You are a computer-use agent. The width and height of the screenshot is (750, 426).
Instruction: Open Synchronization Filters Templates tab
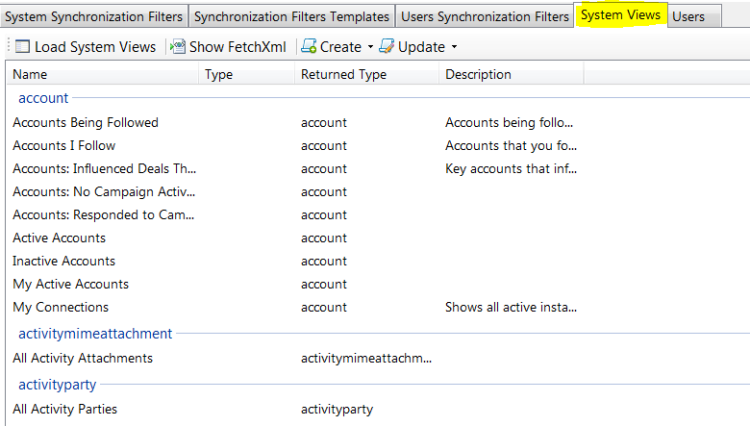291,17
